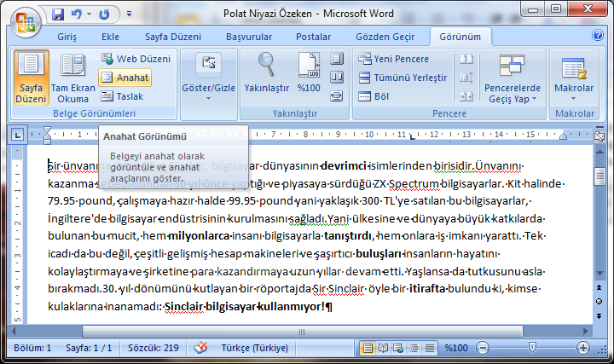Click the horizontal scrollbar right arrow
Viewport: 614px width, 364px height.
point(585,331)
